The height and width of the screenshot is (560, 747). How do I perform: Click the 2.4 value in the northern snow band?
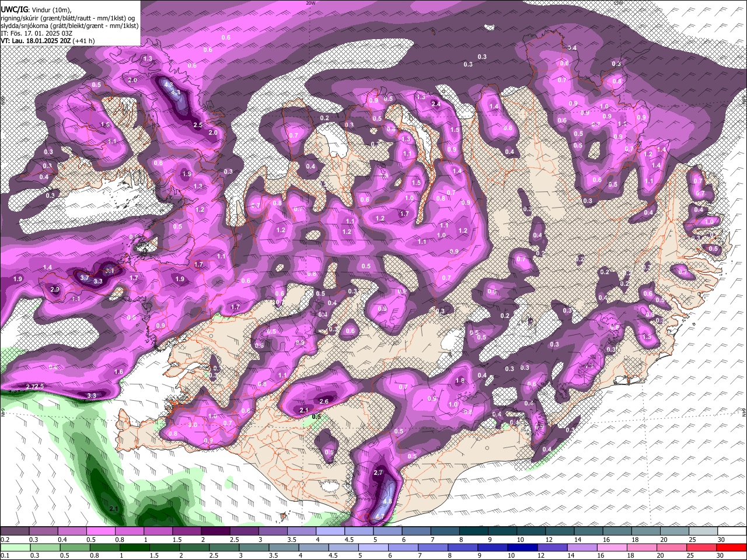435,104
